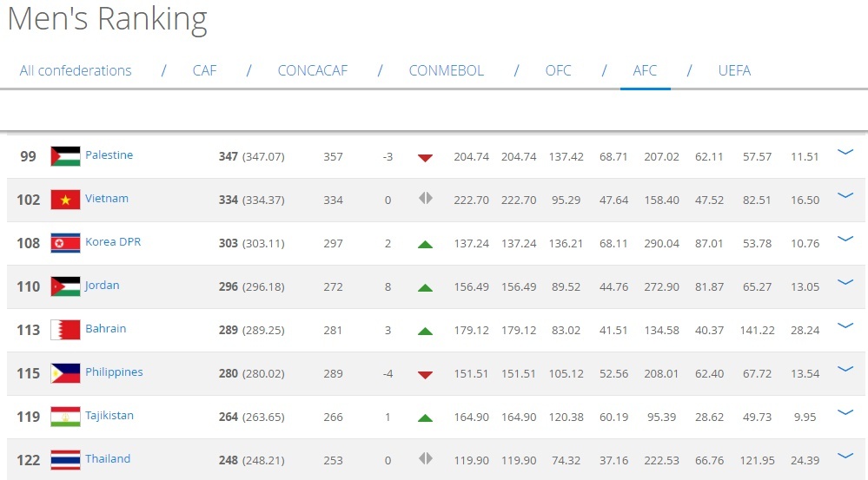Click the Palestine flag icon
Screen dimensions: 868x480
65,156
